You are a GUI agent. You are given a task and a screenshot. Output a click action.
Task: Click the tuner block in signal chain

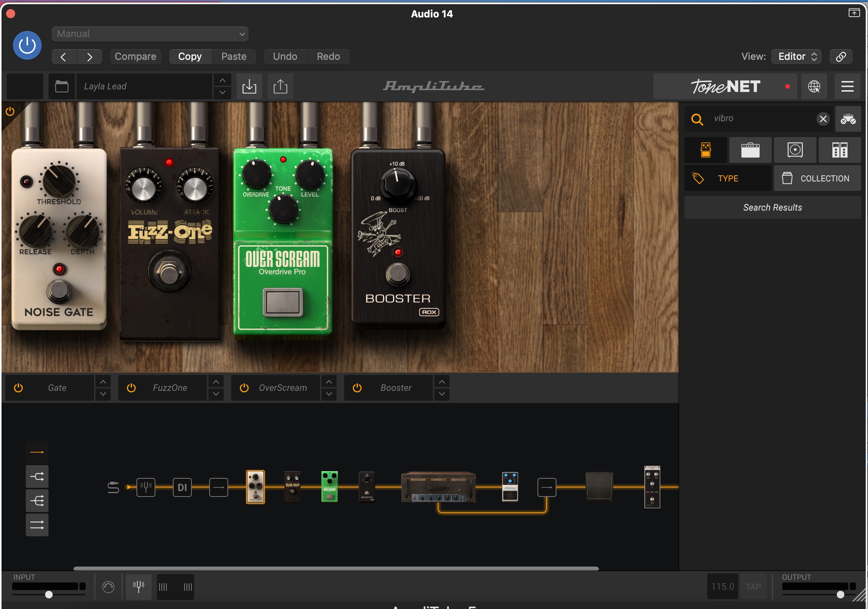146,487
